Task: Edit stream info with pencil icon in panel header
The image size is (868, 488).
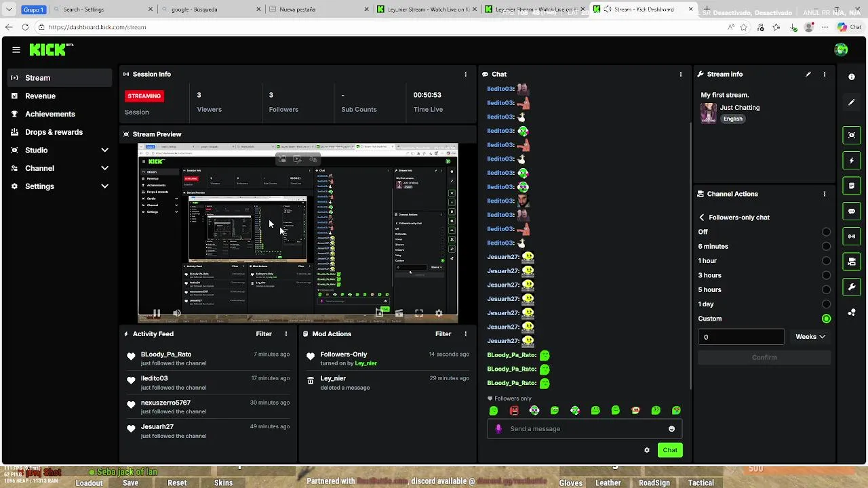Action: (808, 74)
